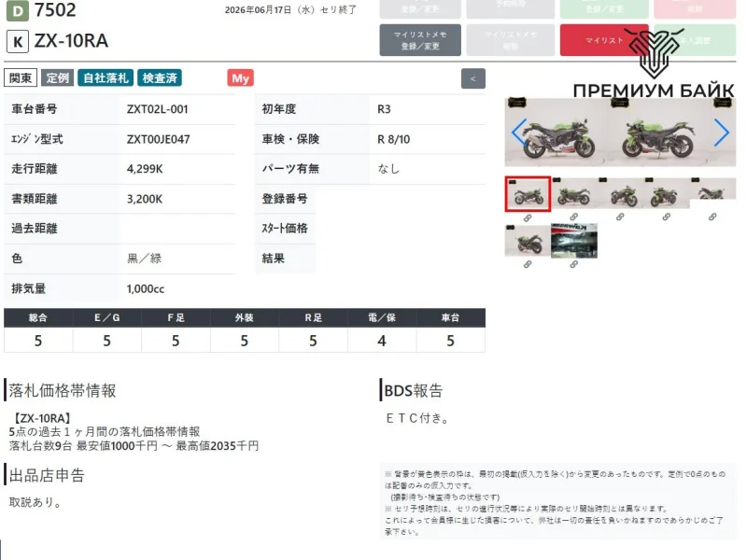Click the 関東 region tag
Screen dimensions: 747x560
[21, 78]
